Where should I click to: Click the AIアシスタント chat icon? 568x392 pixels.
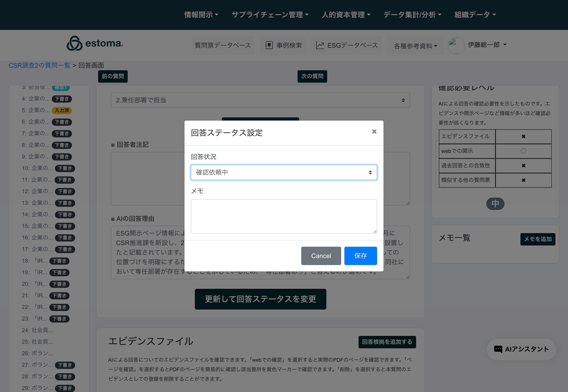pos(498,349)
